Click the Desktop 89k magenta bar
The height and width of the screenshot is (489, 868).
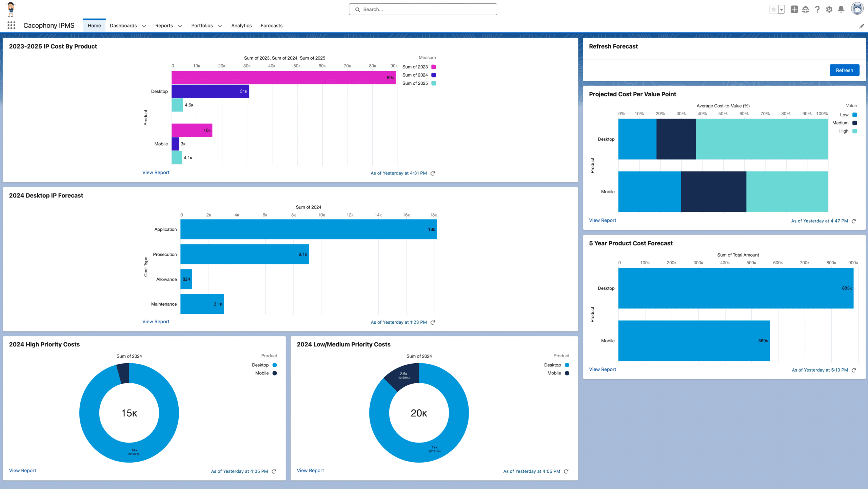(283, 78)
